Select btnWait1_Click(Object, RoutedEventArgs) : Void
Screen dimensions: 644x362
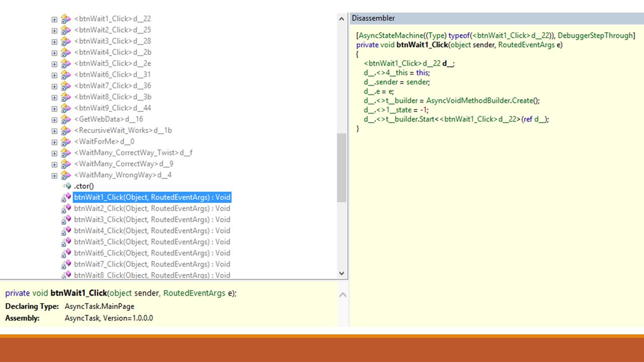pyautogui.click(x=152, y=197)
